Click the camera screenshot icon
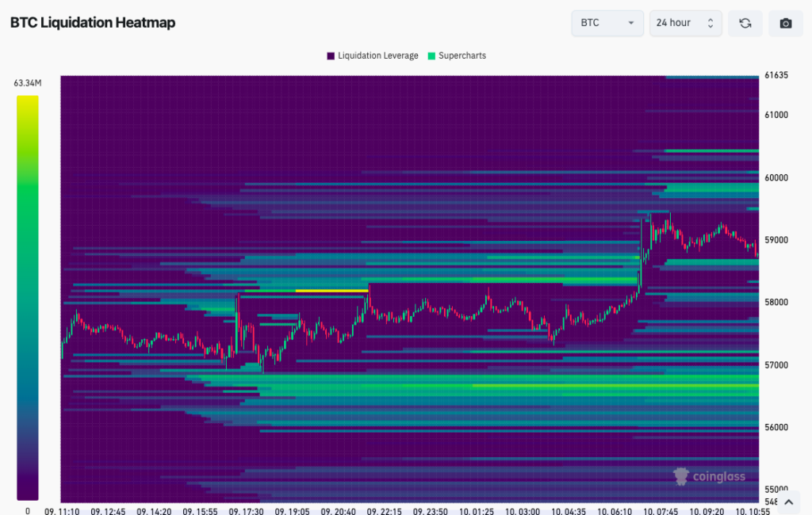The image size is (812, 515). tap(786, 23)
